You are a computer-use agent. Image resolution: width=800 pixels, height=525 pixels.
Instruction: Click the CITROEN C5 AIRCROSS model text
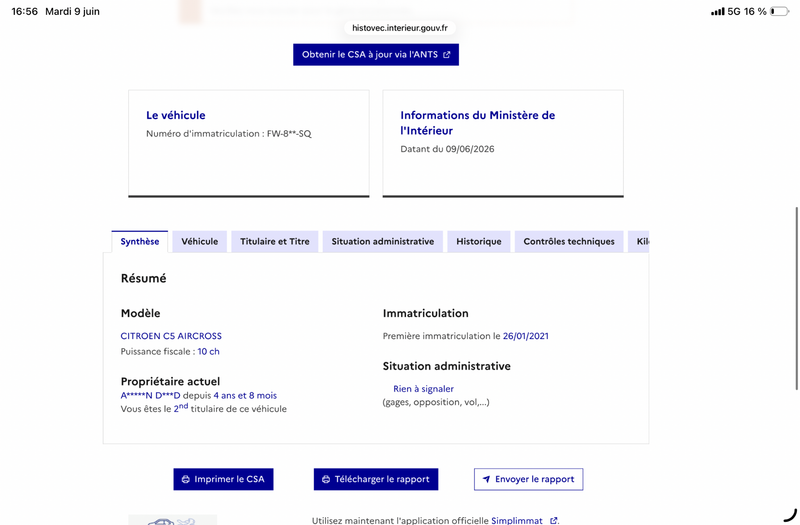pos(171,336)
